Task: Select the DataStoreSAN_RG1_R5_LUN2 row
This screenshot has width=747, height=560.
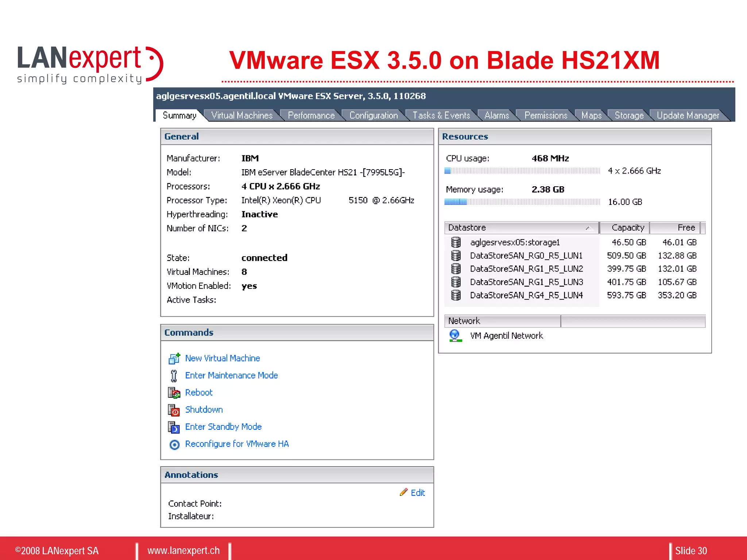Action: point(574,269)
